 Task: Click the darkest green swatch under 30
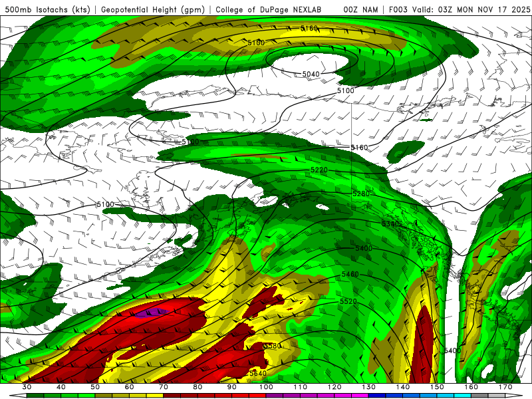[x=35, y=396]
